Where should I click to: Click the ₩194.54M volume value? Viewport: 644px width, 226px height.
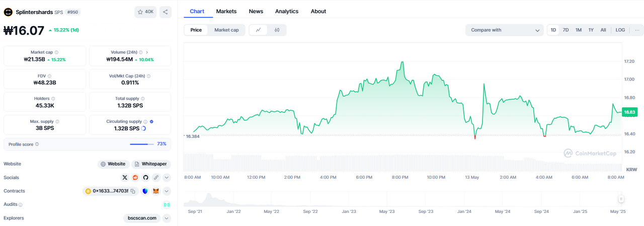tap(120, 59)
